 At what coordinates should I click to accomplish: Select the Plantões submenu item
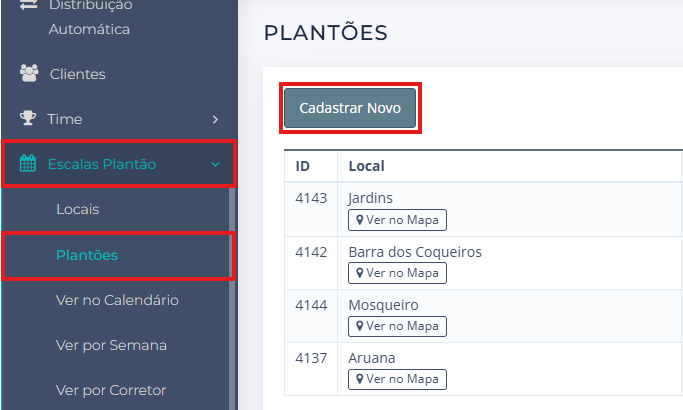coord(87,255)
